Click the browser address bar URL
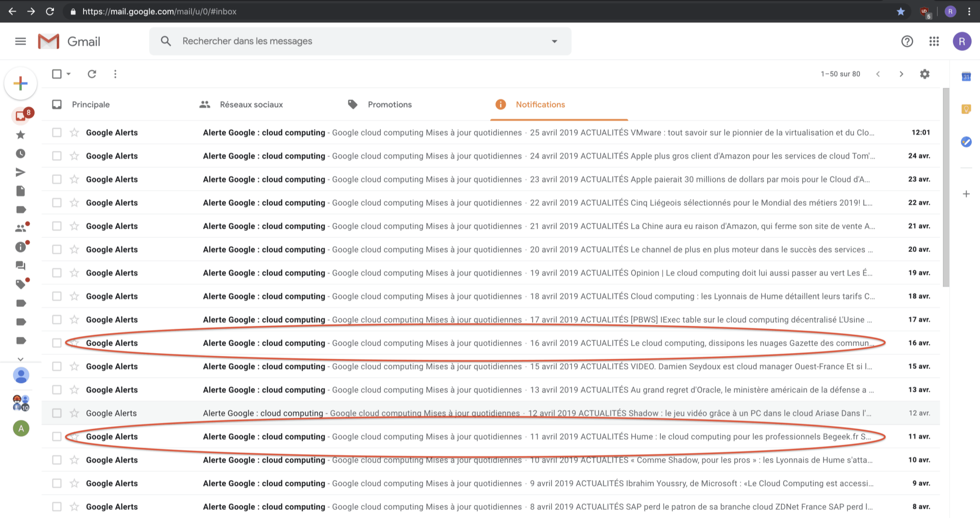This screenshot has height=518, width=980. pyautogui.click(x=159, y=11)
